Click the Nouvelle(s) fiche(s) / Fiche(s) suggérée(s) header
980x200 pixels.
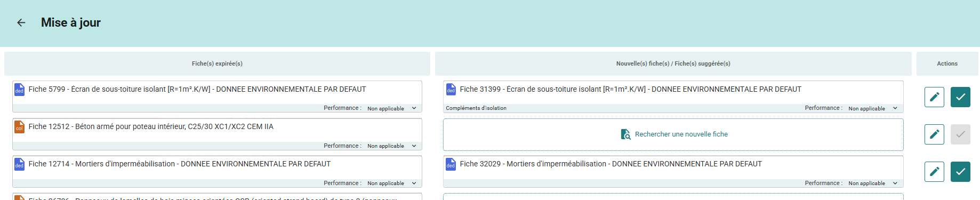(x=673, y=63)
